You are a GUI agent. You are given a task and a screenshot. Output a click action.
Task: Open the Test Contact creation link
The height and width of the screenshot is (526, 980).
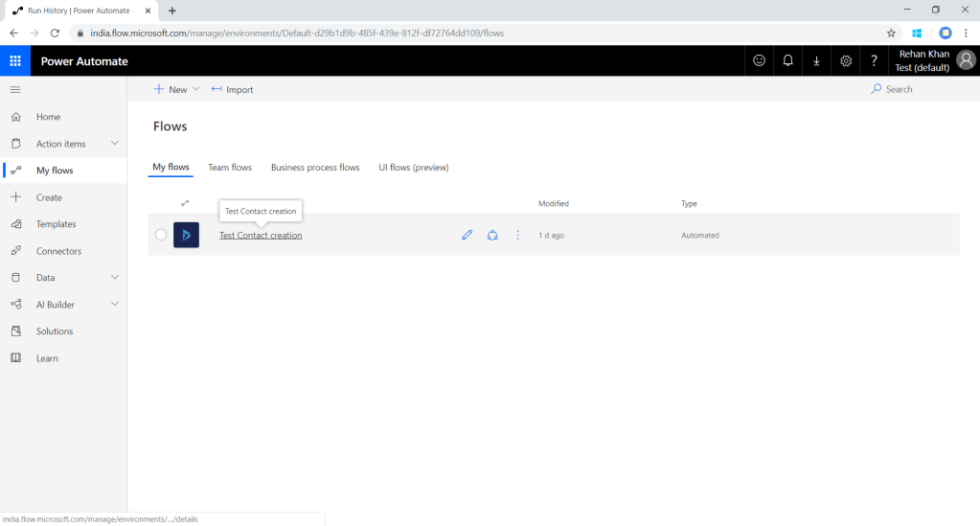(x=261, y=236)
